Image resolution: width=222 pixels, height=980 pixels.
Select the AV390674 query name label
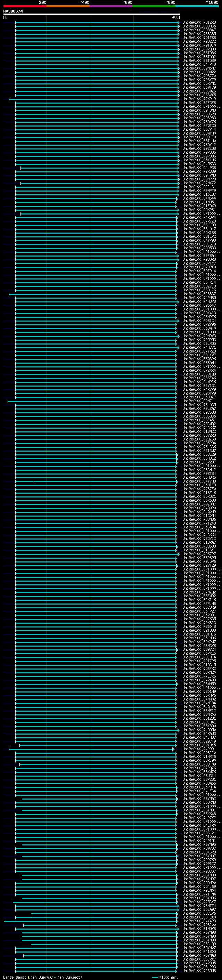[x=13, y=11]
